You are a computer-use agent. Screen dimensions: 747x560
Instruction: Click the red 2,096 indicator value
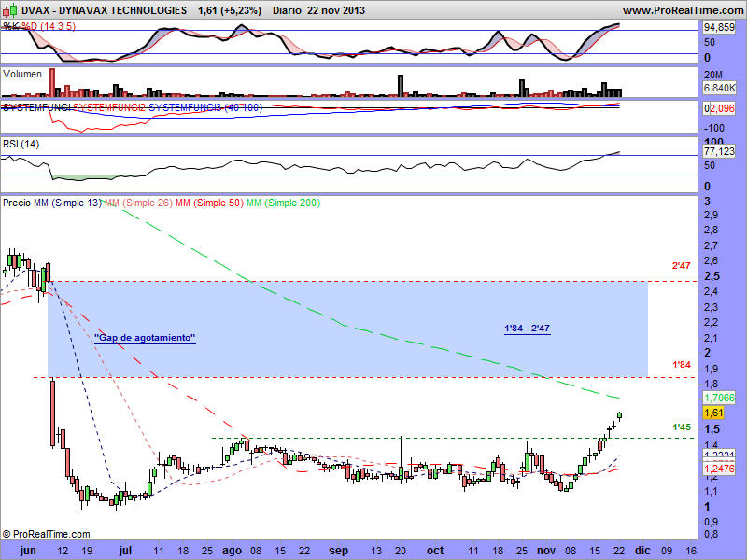click(x=722, y=108)
